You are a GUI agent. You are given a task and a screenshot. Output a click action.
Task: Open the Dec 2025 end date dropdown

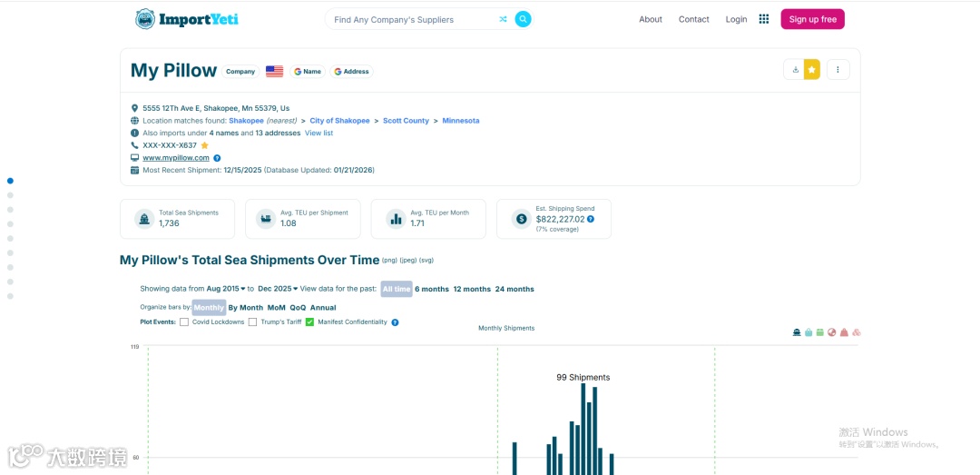click(x=279, y=289)
